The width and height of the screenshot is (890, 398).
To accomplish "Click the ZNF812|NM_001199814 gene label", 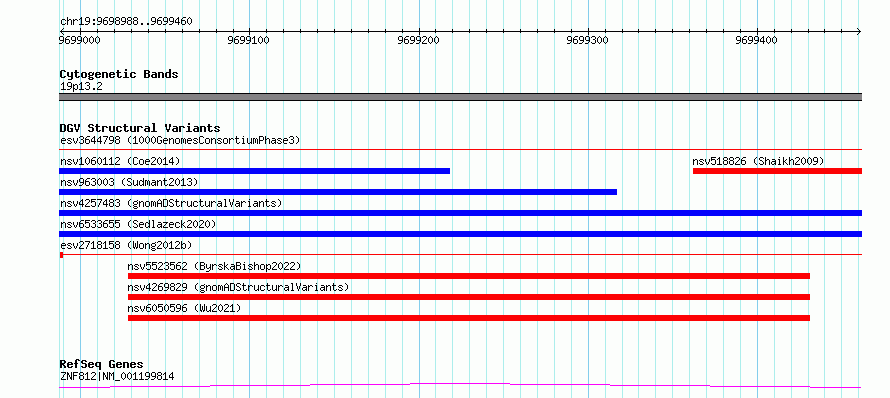I will [117, 376].
